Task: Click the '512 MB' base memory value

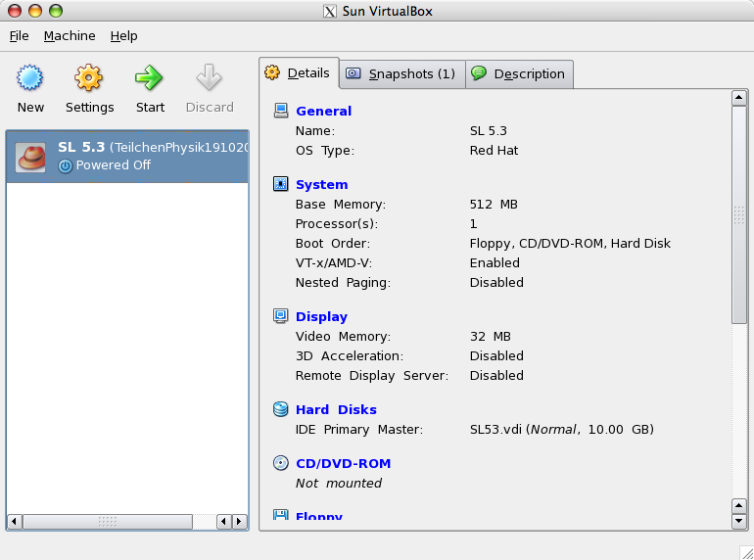Action: (x=494, y=205)
